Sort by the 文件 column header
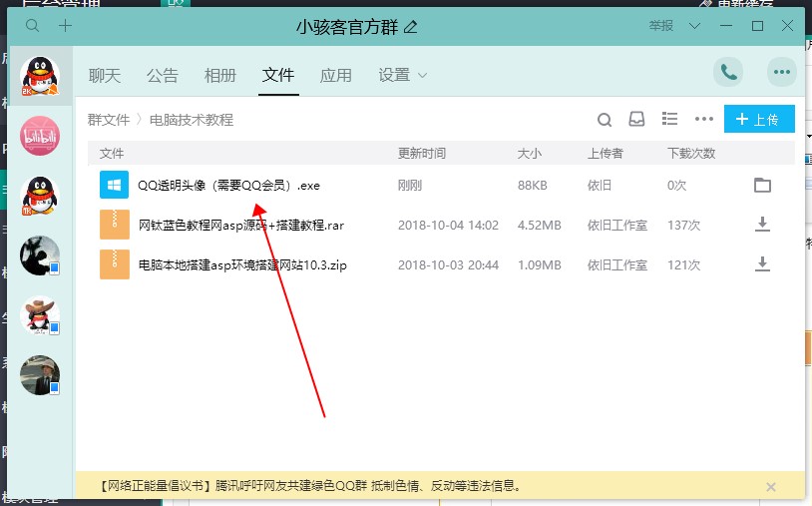This screenshot has height=506, width=812. 112,154
